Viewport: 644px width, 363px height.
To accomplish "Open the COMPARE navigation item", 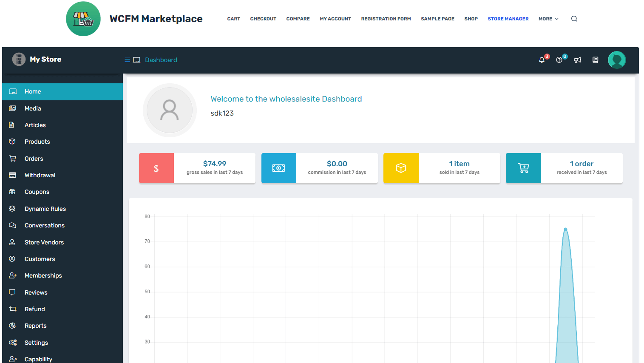I will tap(298, 19).
